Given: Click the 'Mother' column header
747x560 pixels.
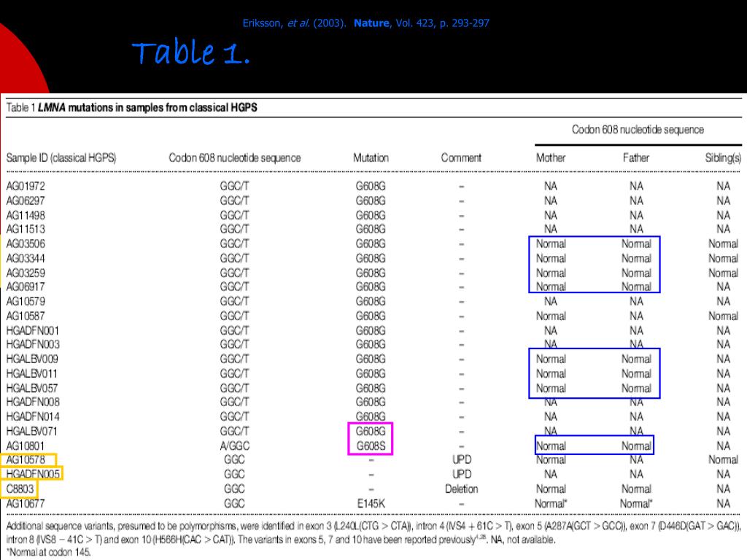Looking at the screenshot, I should pos(551,157).
